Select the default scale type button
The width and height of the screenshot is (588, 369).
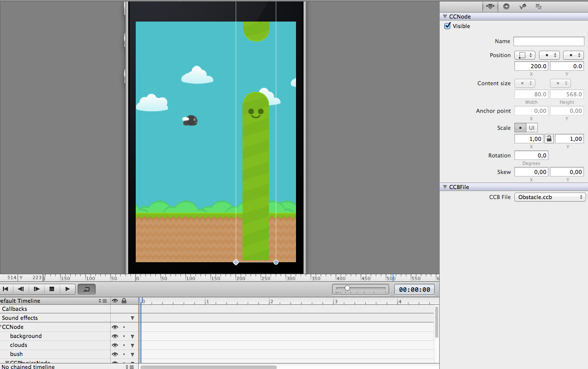click(x=520, y=128)
